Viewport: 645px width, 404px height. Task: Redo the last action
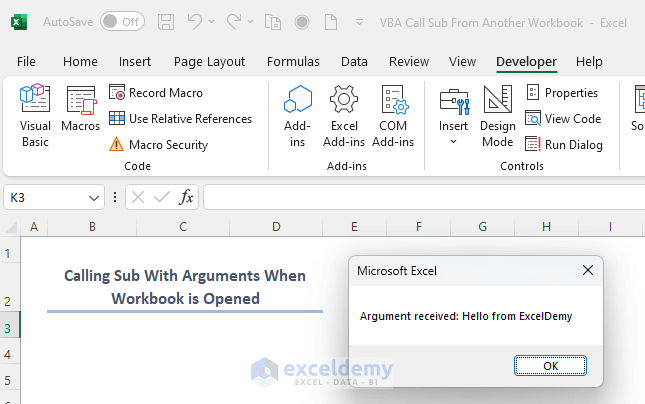234,22
